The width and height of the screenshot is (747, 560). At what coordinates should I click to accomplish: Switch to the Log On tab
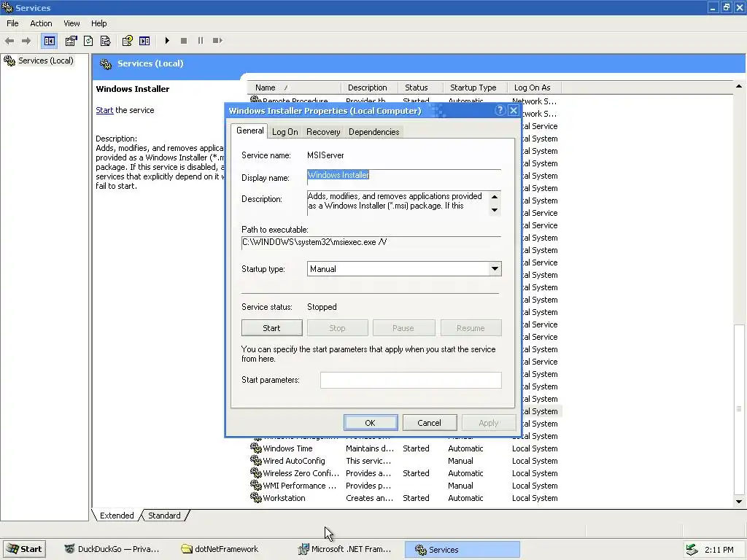coord(285,132)
